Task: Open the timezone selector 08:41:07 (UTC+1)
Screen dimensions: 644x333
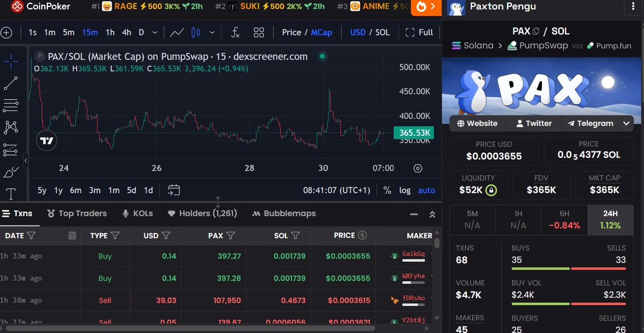Action: 337,190
